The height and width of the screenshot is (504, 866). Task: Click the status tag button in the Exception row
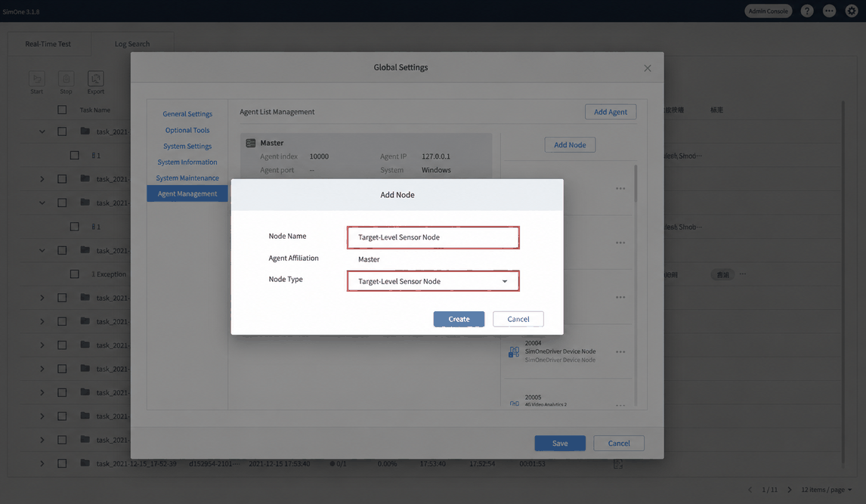click(722, 274)
